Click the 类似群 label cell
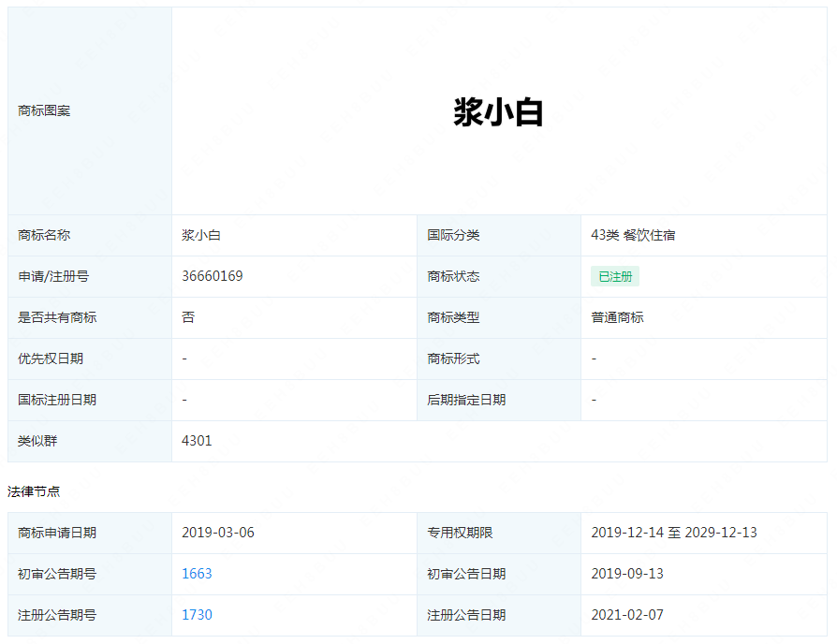The width and height of the screenshot is (837, 644). pyautogui.click(x=90, y=441)
